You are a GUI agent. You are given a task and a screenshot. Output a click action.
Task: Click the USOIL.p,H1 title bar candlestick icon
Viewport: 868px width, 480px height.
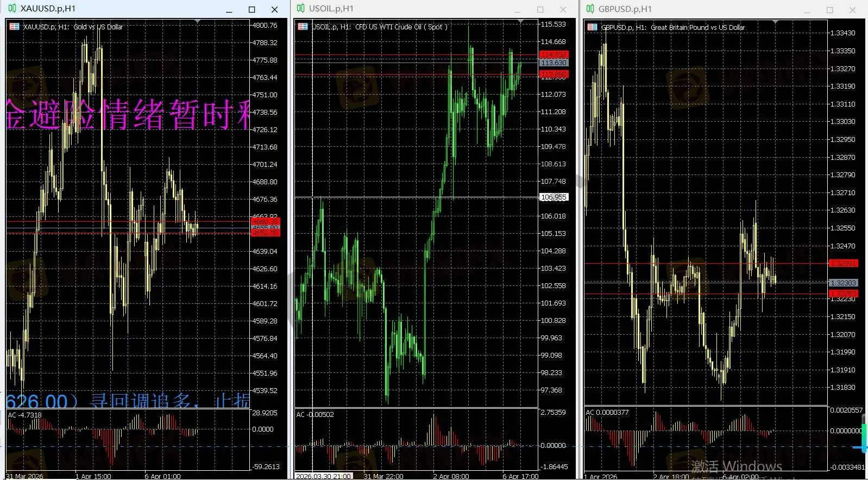point(300,9)
